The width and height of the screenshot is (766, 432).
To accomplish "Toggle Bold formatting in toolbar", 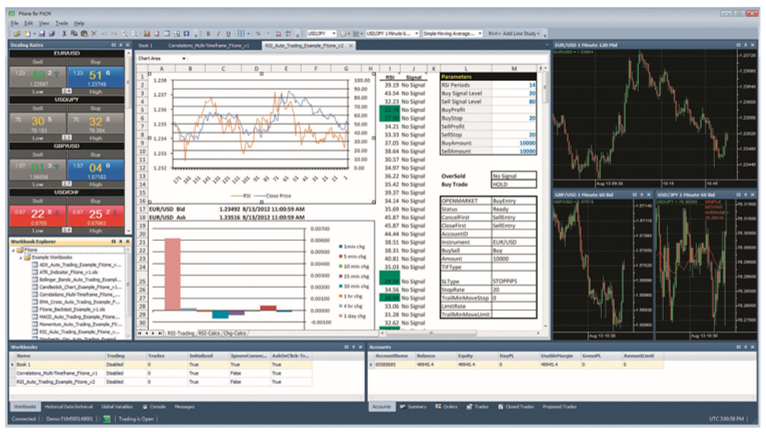I will coord(208,34).
